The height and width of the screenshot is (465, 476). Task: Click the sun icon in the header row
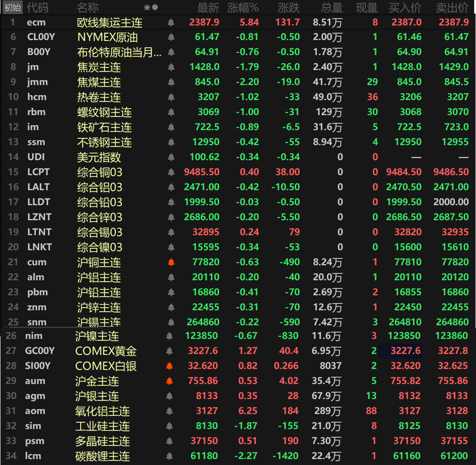[x=147, y=8]
